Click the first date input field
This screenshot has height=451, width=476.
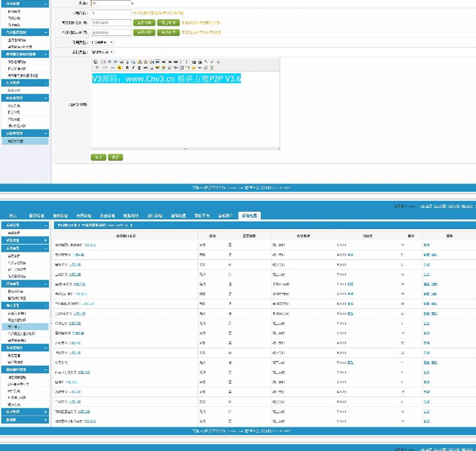click(110, 22)
